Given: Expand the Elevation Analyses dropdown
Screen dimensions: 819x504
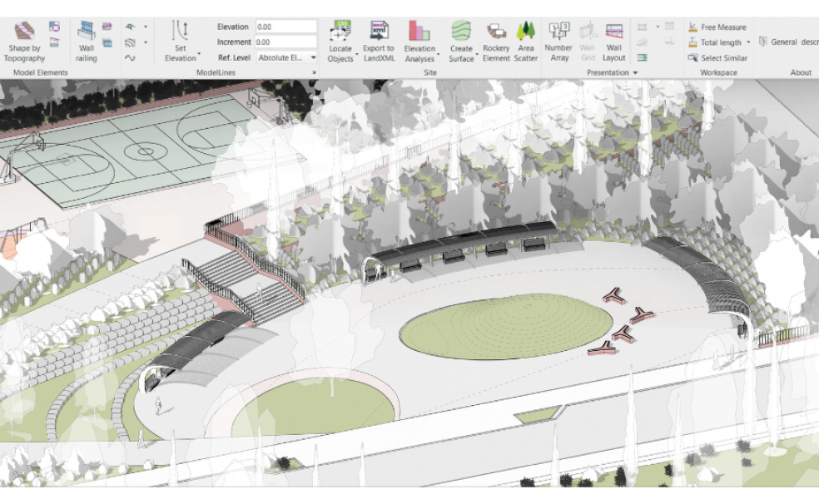Looking at the screenshot, I should pos(438,59).
